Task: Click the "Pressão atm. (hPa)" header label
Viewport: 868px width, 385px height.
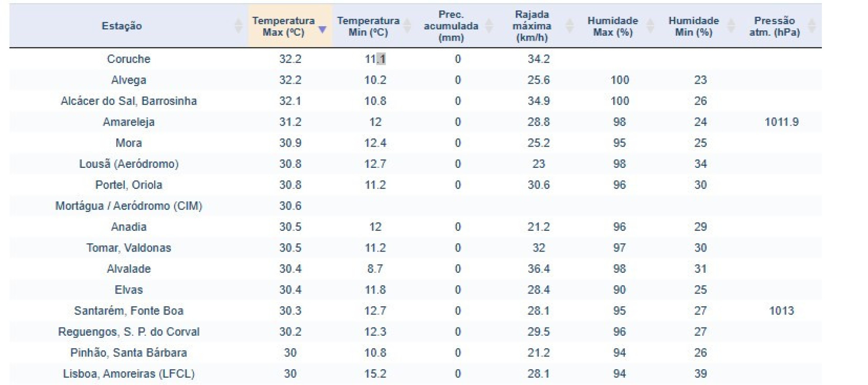Action: tap(774, 26)
